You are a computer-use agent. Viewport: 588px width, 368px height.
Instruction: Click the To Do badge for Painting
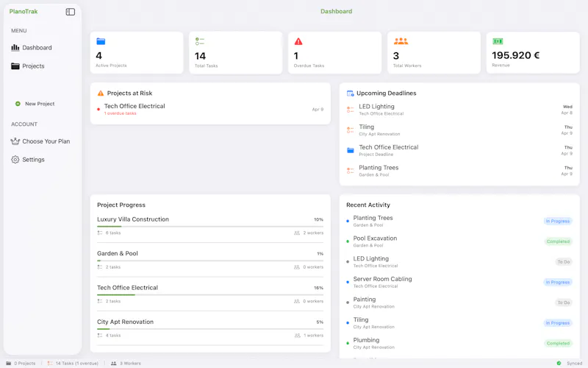click(x=564, y=302)
